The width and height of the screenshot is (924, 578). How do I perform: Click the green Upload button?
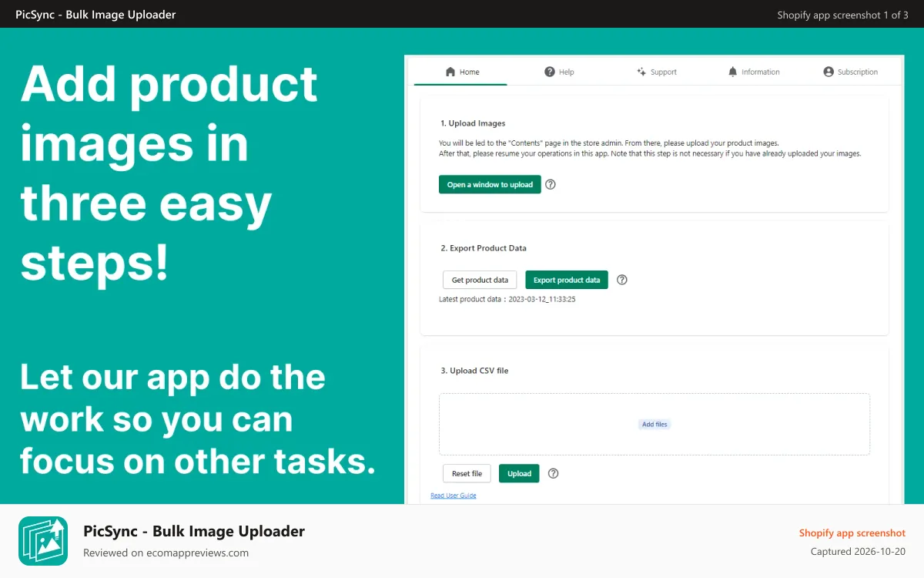pos(519,473)
